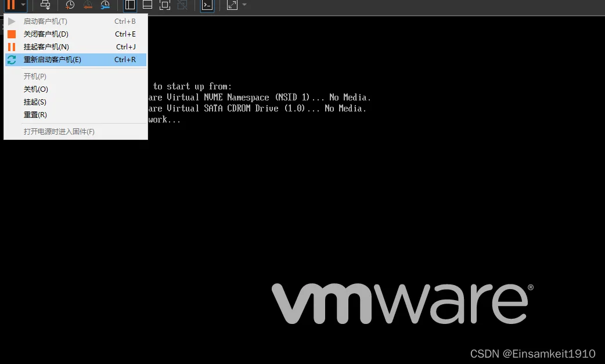The image size is (605, 364).
Task: Select 挂起客户机(N) menu item
Action: [75, 46]
